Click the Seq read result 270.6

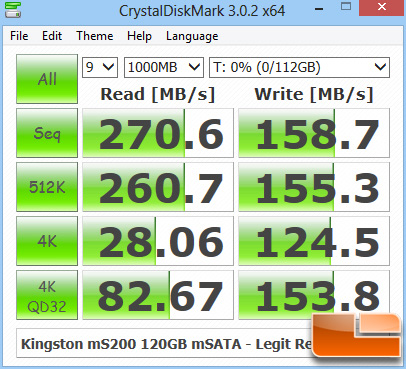coord(158,133)
